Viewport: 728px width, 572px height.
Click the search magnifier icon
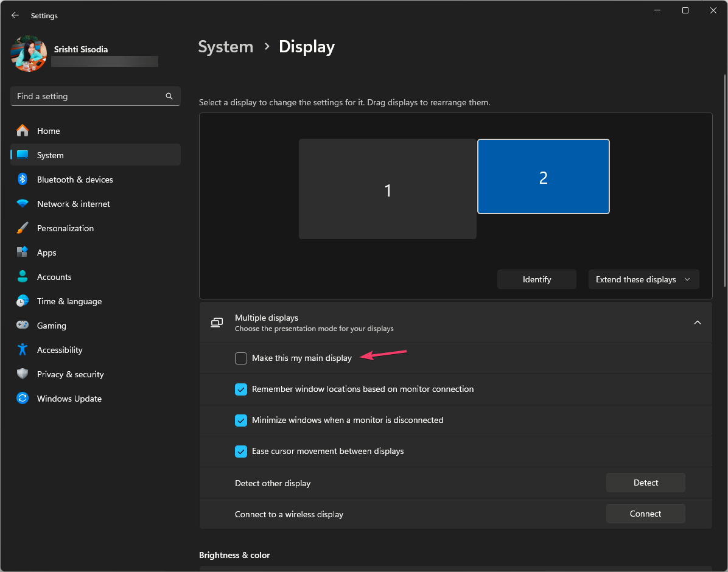tap(169, 96)
